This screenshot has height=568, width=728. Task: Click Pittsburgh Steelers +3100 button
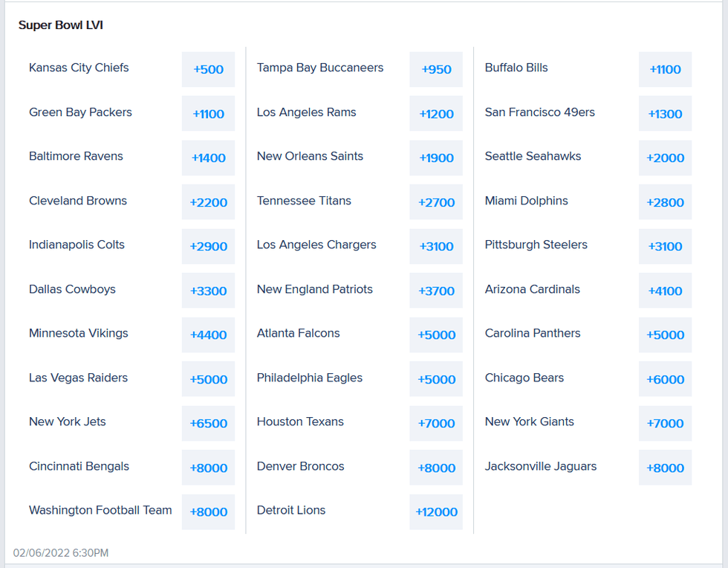(x=665, y=246)
